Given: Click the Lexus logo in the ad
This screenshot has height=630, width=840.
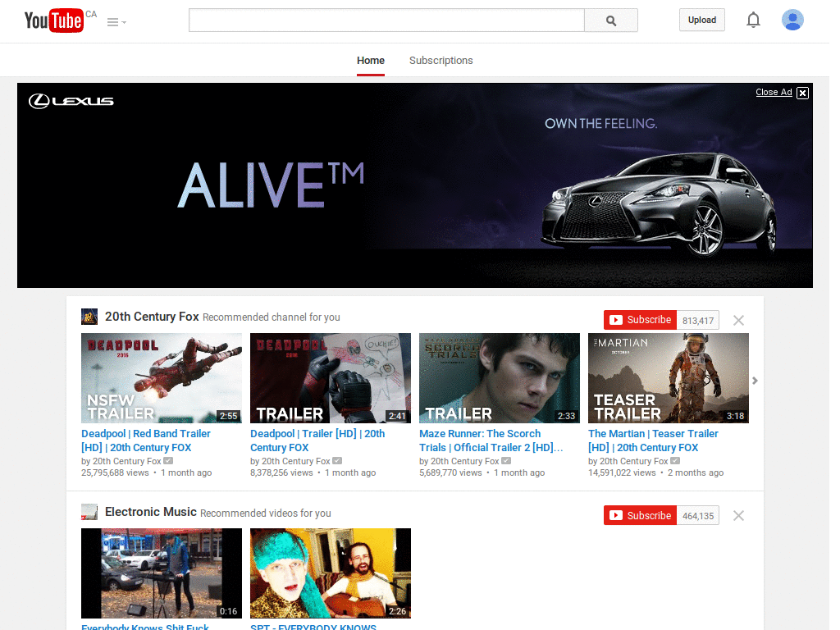Looking at the screenshot, I should (71, 101).
